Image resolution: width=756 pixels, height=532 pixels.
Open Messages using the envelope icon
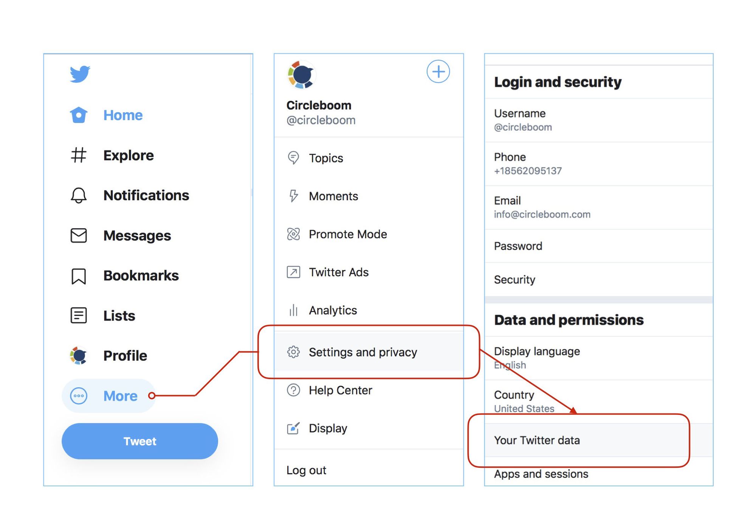click(x=78, y=235)
